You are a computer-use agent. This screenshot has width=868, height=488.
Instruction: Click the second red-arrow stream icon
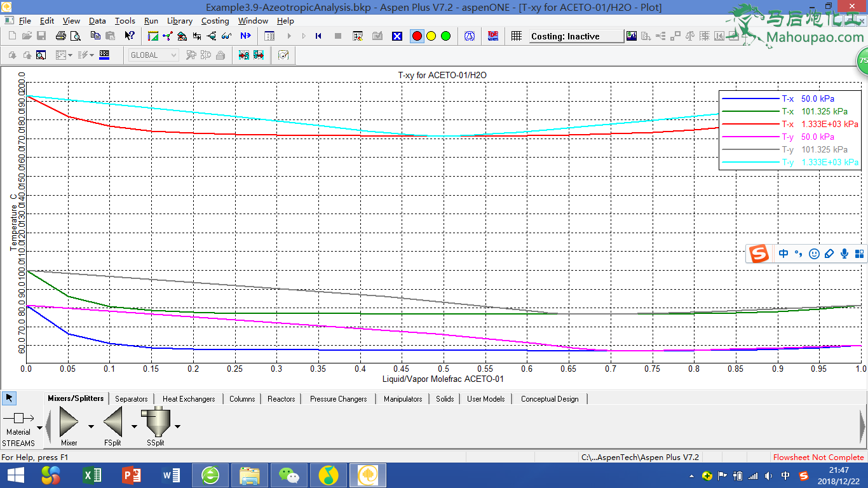coord(259,55)
